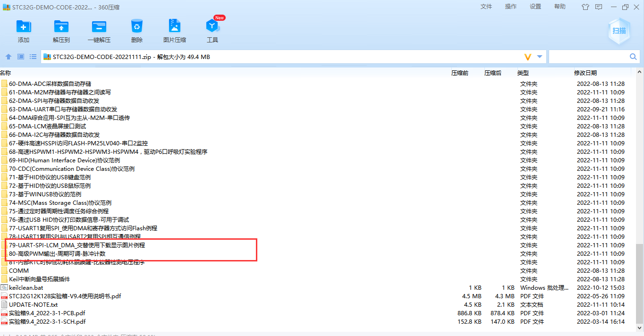This screenshot has height=336, width=644.
Task: Sort by 压缩前 column header
Action: click(460, 73)
